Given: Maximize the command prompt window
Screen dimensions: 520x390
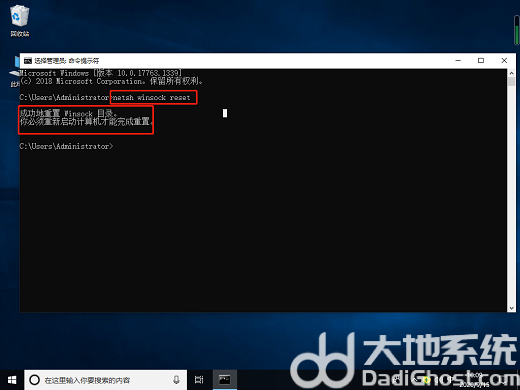Looking at the screenshot, I should coord(481,61).
